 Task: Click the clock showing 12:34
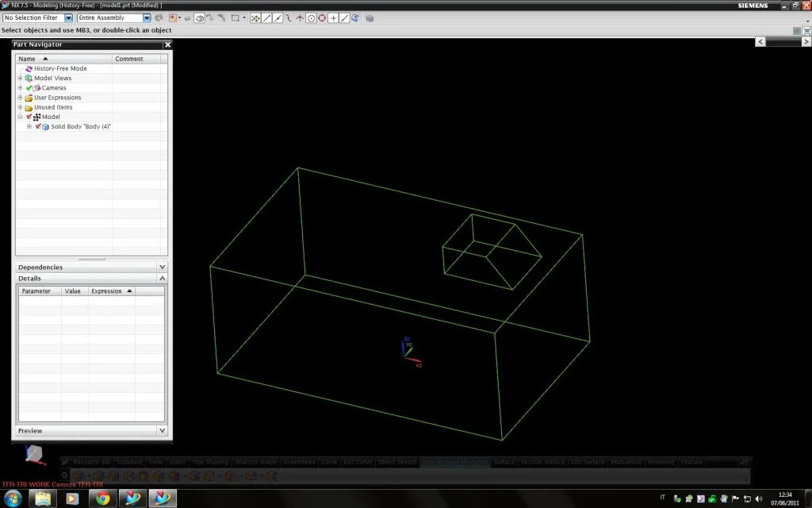(x=785, y=495)
